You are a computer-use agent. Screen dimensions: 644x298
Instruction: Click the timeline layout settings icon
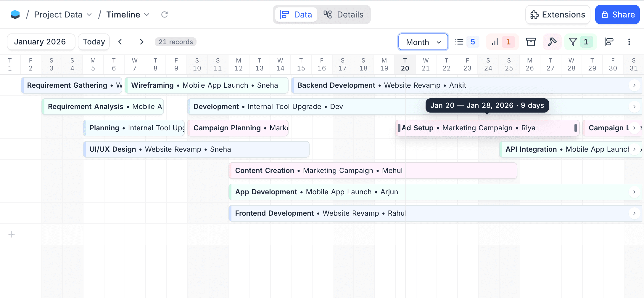click(x=609, y=42)
